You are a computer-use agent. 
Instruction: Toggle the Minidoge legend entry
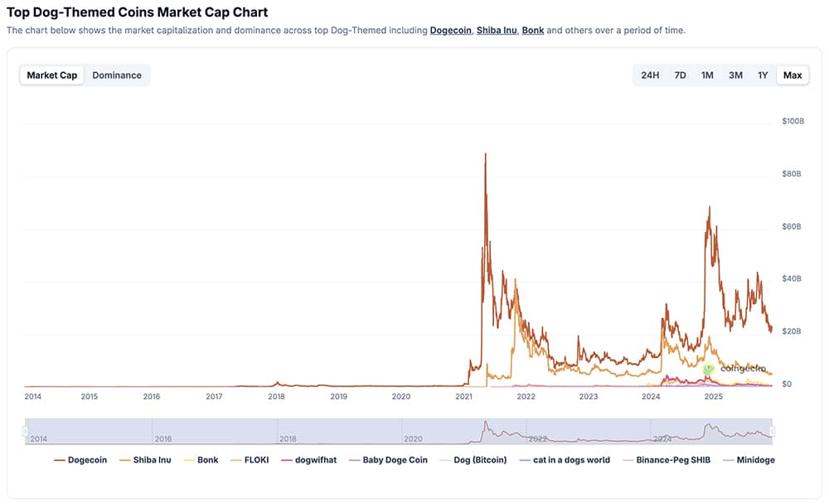coord(755,459)
